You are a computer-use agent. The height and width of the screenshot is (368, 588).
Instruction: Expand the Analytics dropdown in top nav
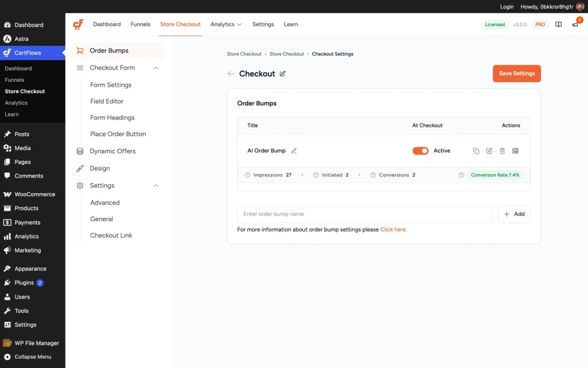coord(226,24)
